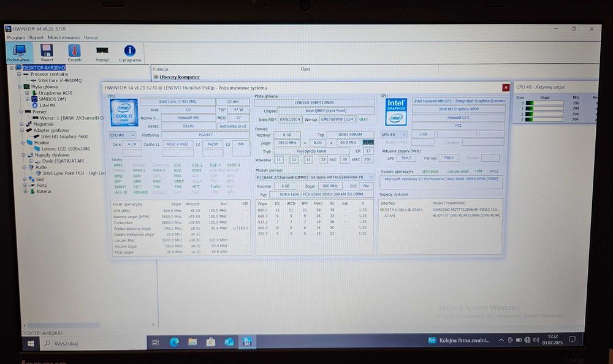This screenshot has height=364, width=613.
Task: Open the O programie info icon
Action: 130,52
